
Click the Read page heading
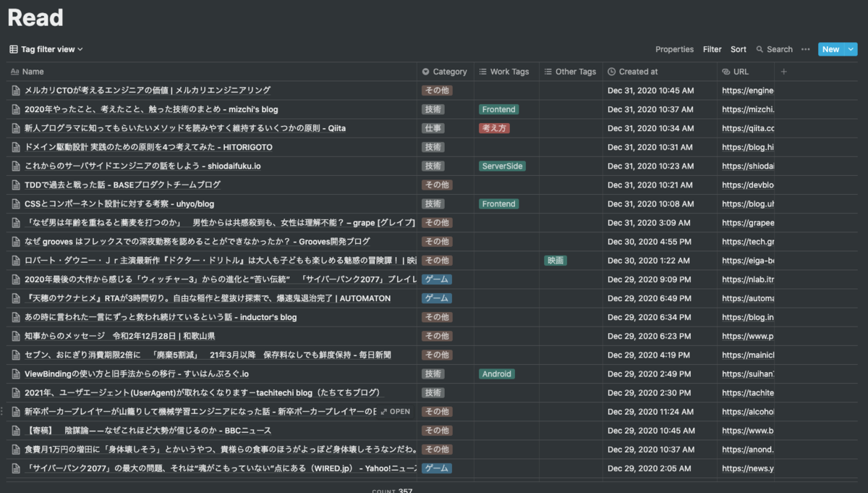pyautogui.click(x=35, y=17)
